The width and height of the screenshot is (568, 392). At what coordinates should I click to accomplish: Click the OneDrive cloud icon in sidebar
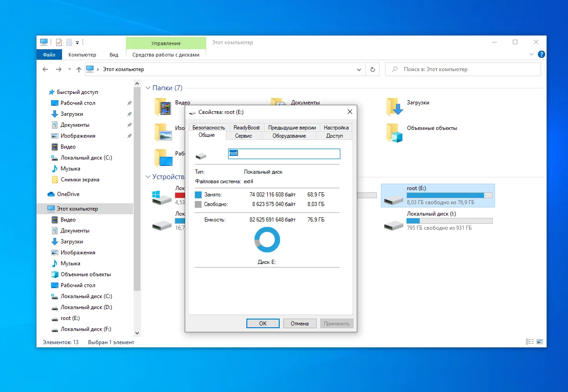51,194
